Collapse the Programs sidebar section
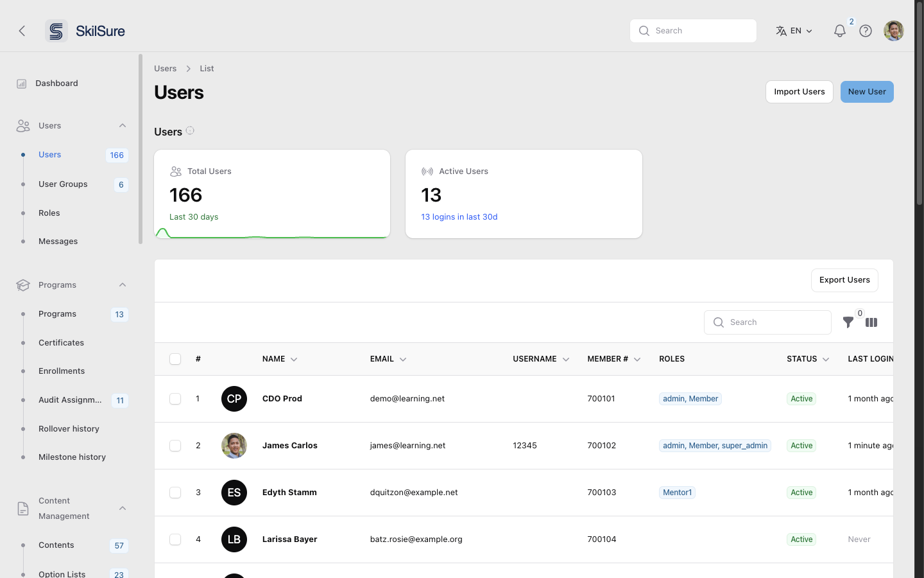Screen dimensions: 924x578 pyautogui.click(x=123, y=285)
